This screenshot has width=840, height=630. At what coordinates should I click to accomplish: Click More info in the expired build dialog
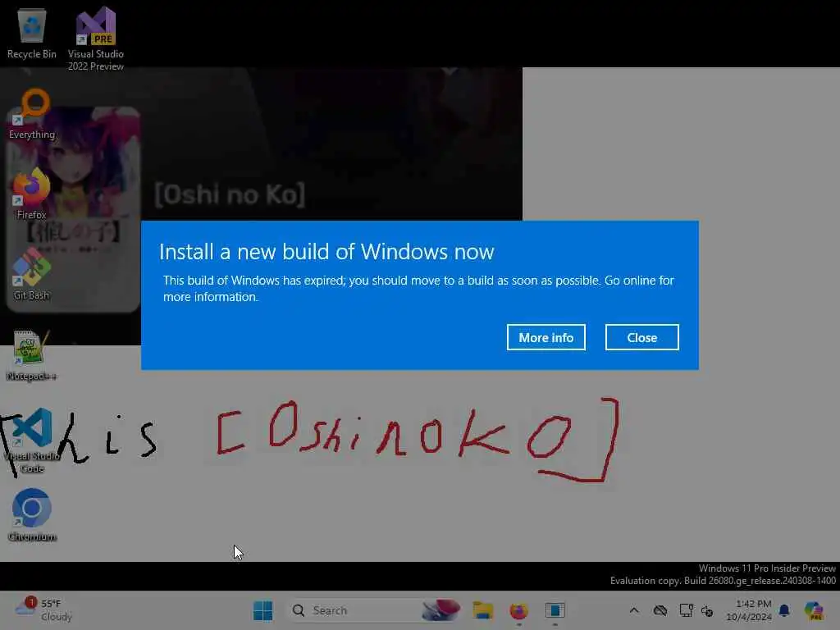click(x=546, y=337)
